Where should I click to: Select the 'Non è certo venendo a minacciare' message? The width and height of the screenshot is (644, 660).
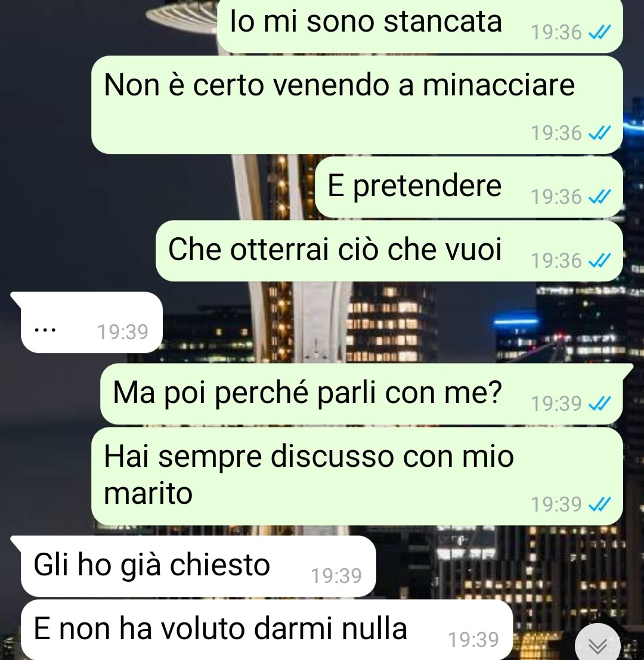click(x=357, y=104)
